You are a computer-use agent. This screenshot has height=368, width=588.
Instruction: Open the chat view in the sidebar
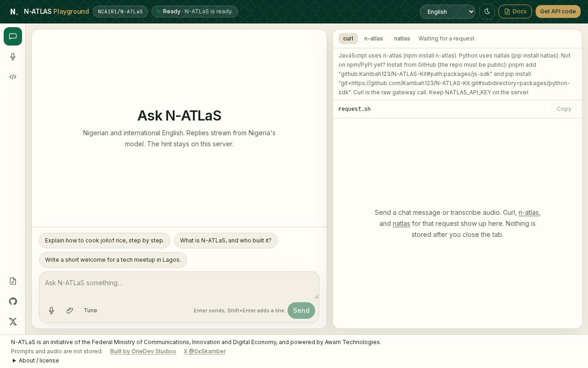coord(13,36)
